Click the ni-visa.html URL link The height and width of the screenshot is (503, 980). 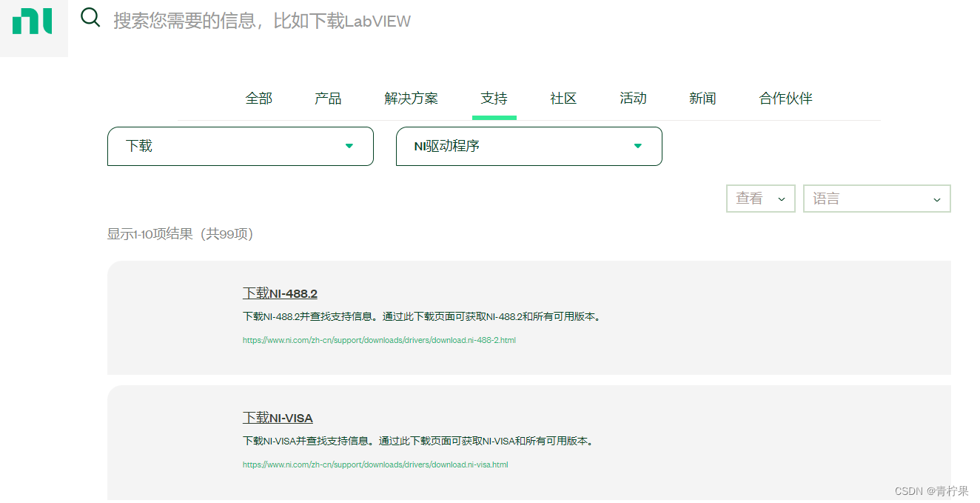(375, 465)
